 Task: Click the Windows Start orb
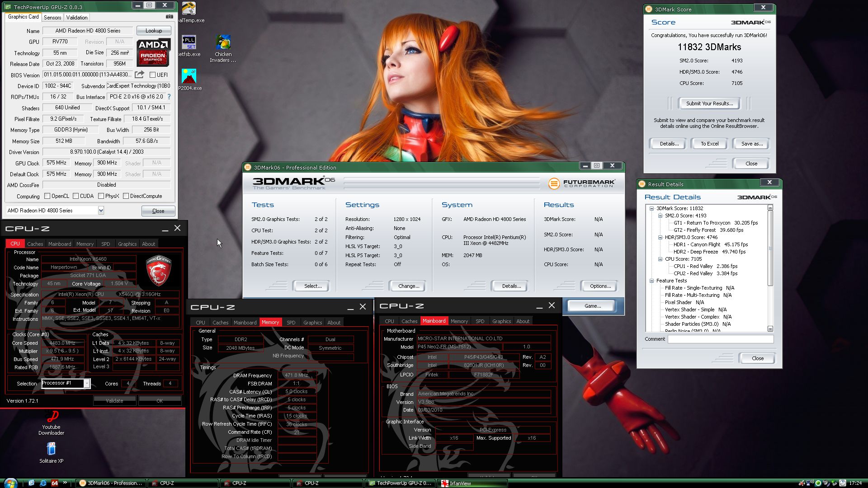click(x=10, y=483)
